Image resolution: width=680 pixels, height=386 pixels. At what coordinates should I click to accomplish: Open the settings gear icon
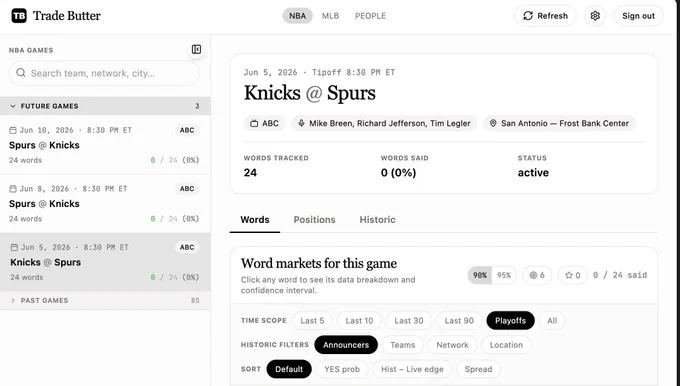[x=595, y=16]
